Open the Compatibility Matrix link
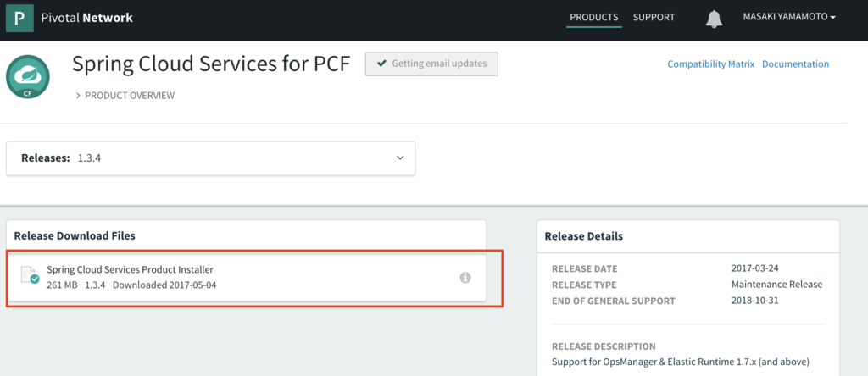This screenshot has height=376, width=868. tap(710, 64)
